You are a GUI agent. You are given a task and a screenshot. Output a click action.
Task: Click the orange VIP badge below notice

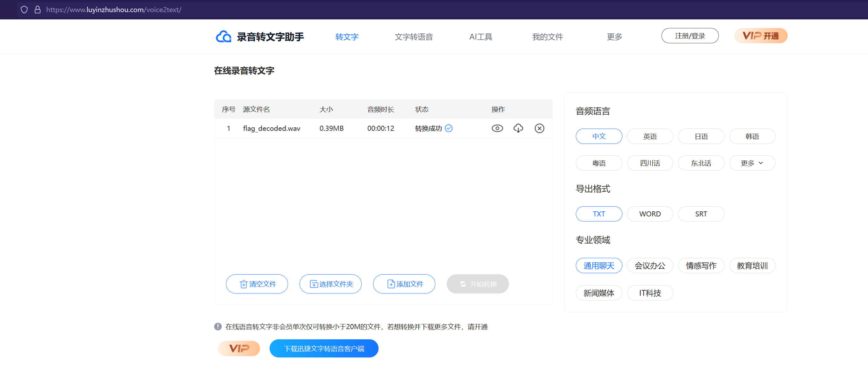point(239,348)
